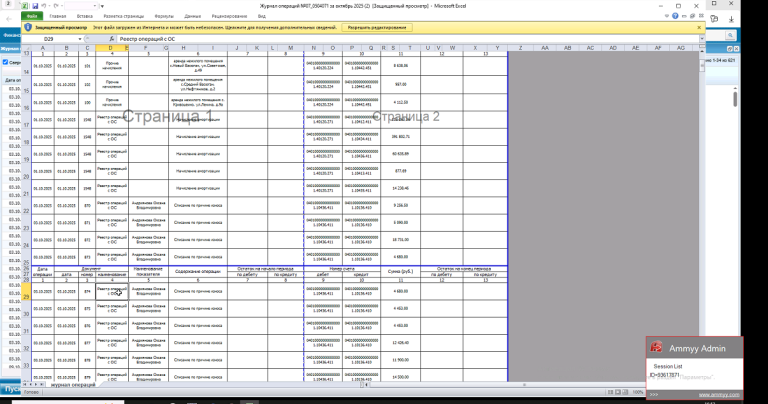
Task: Click the protected view shield icon
Action: coord(28,27)
